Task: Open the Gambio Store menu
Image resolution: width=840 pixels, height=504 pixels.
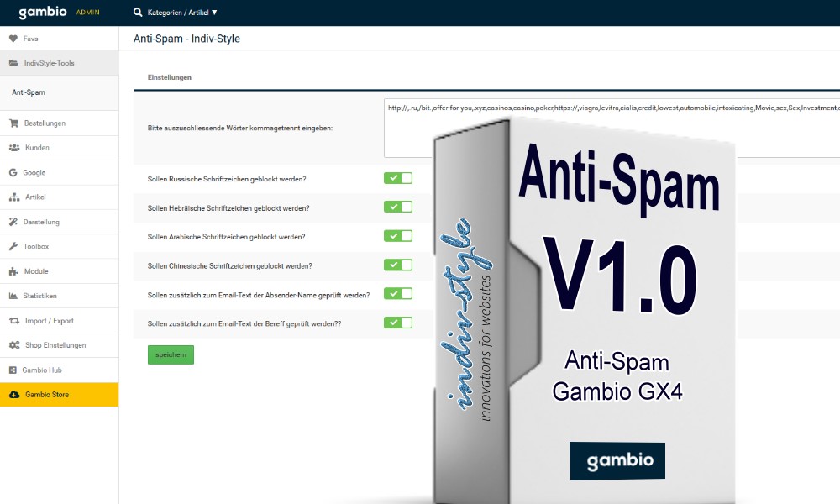Action: [59, 395]
